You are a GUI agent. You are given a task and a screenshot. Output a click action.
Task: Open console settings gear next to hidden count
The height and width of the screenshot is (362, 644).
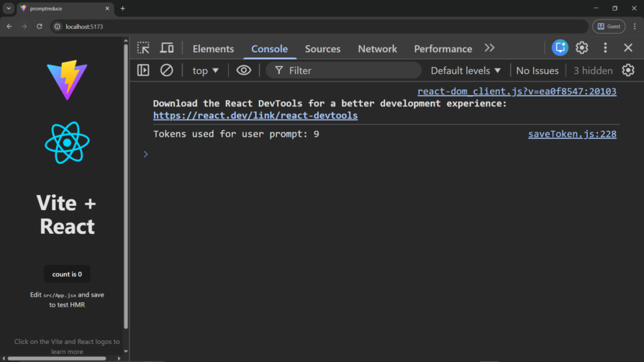[x=628, y=71]
